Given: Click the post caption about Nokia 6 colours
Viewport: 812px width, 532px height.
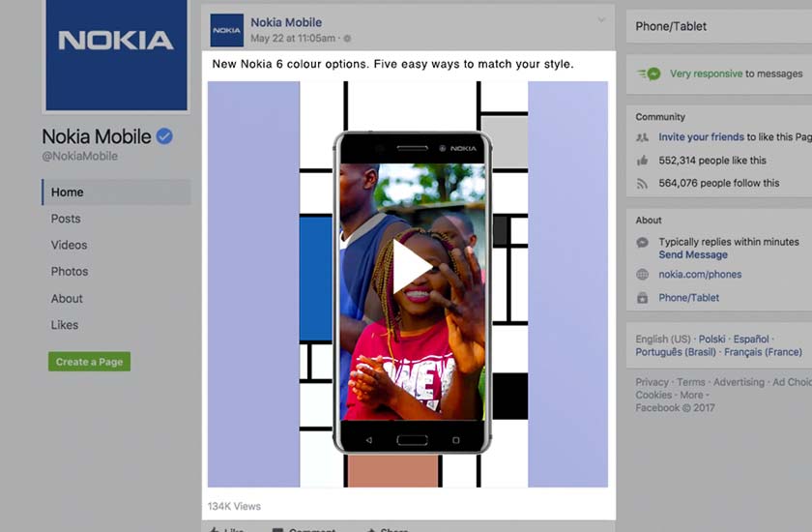Looking at the screenshot, I should click(x=393, y=64).
